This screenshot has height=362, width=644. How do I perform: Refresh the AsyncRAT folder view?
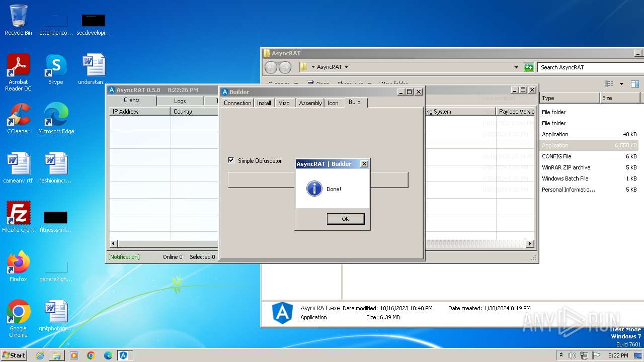(x=529, y=67)
